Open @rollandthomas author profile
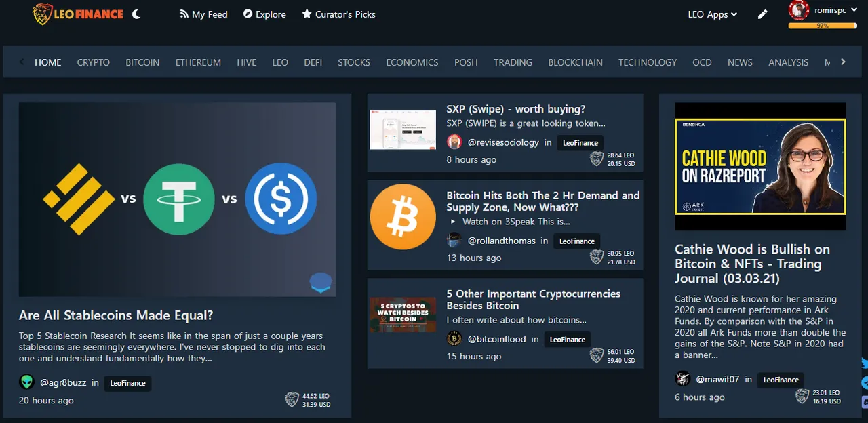 coord(502,241)
